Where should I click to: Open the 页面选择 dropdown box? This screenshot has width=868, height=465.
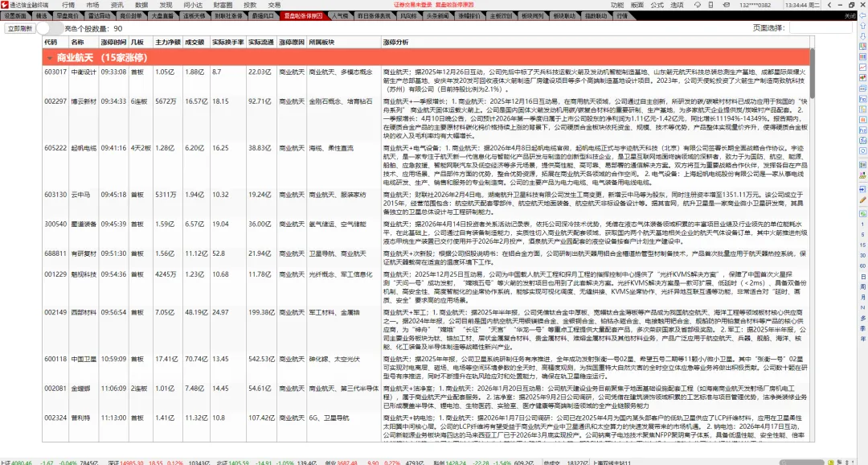point(821,27)
